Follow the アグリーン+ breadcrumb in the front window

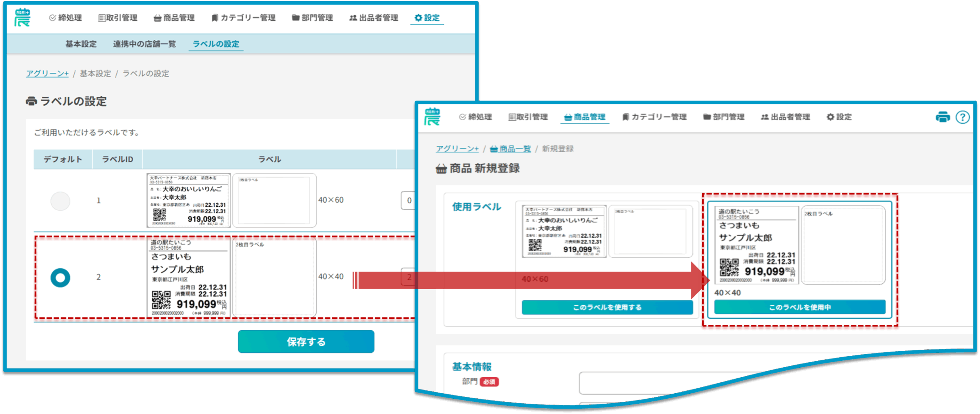457,149
